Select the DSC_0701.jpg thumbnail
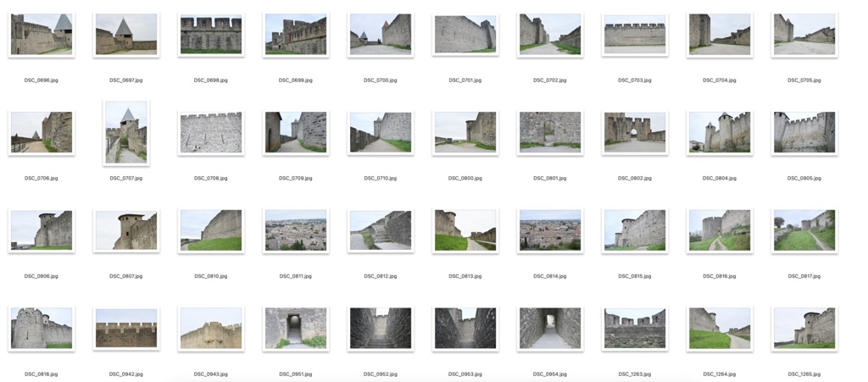868x382 pixels. [465, 34]
